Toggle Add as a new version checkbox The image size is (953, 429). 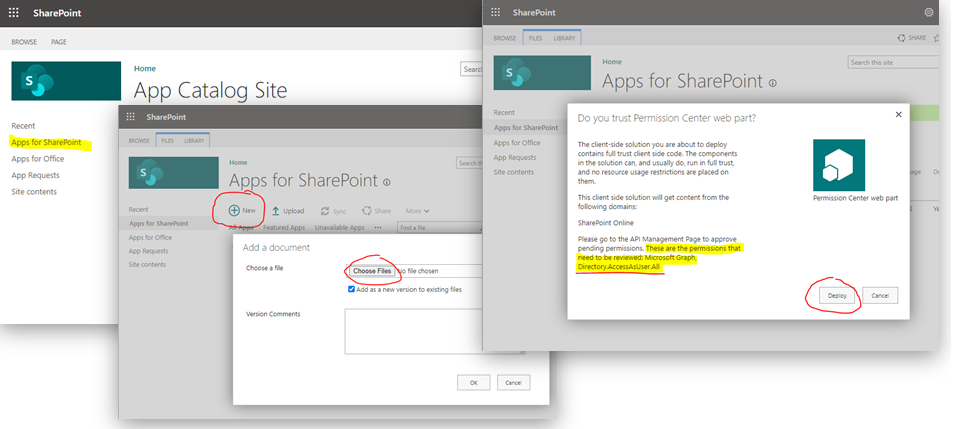pyautogui.click(x=351, y=289)
